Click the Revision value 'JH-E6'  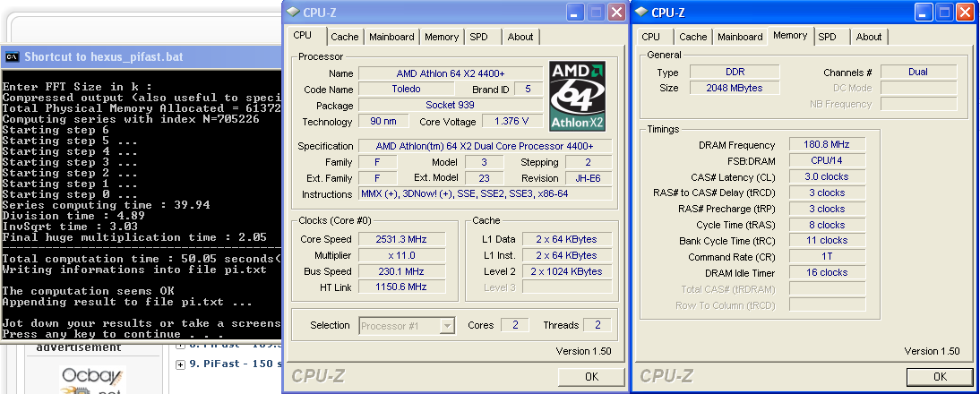coord(588,178)
